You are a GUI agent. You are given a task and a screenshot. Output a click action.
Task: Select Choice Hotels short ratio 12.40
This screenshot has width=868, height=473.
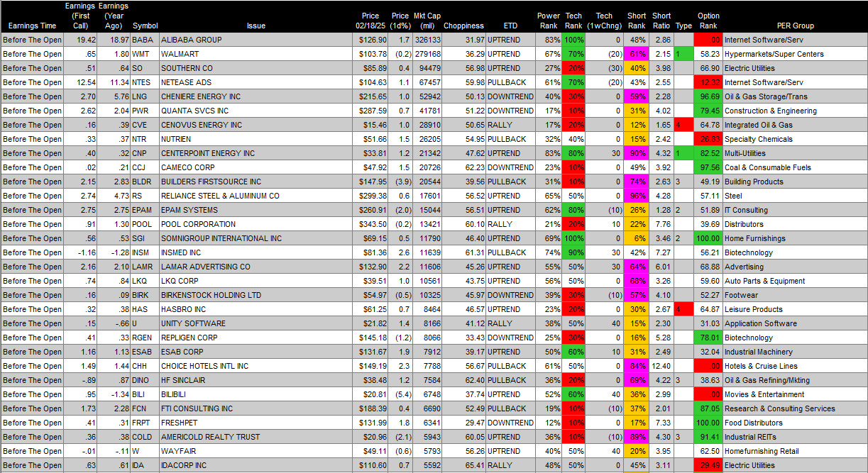(661, 366)
